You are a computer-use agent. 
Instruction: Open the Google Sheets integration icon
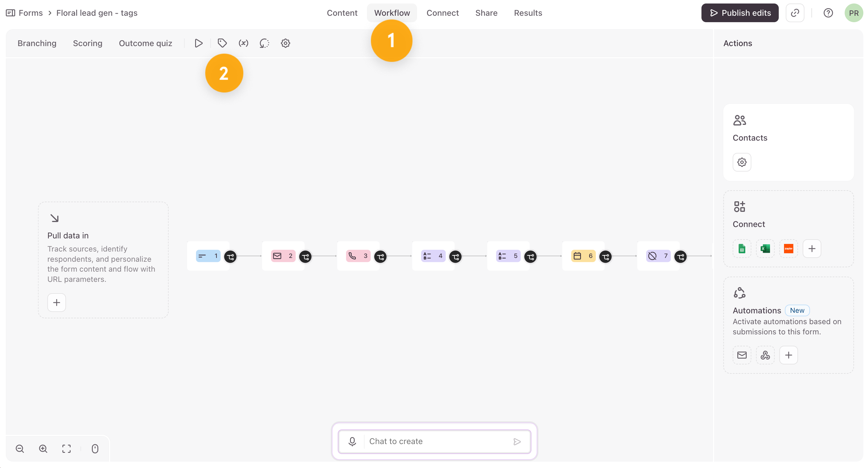[742, 249]
